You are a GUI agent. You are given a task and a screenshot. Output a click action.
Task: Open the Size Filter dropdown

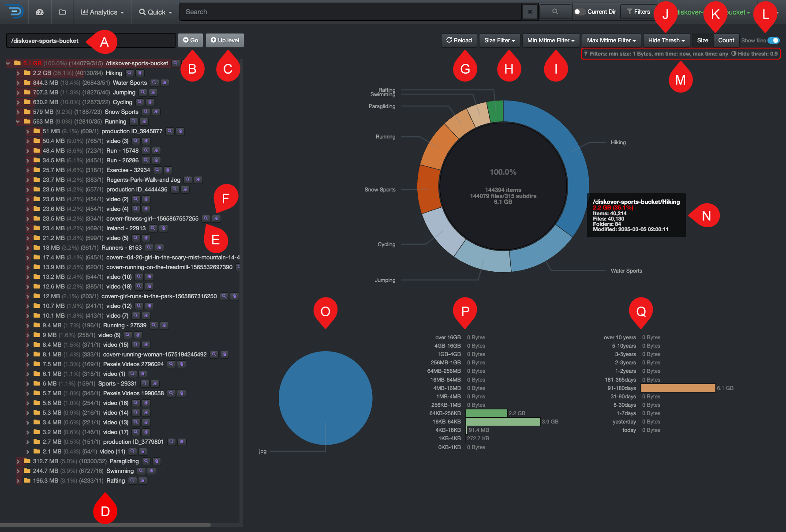[x=499, y=40]
